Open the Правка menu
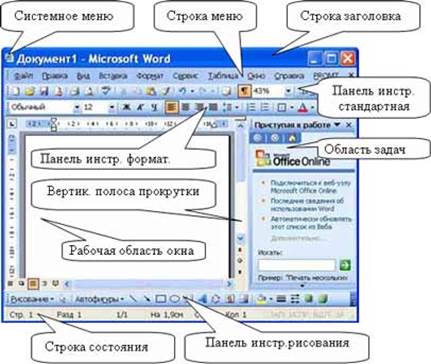 pos(55,76)
